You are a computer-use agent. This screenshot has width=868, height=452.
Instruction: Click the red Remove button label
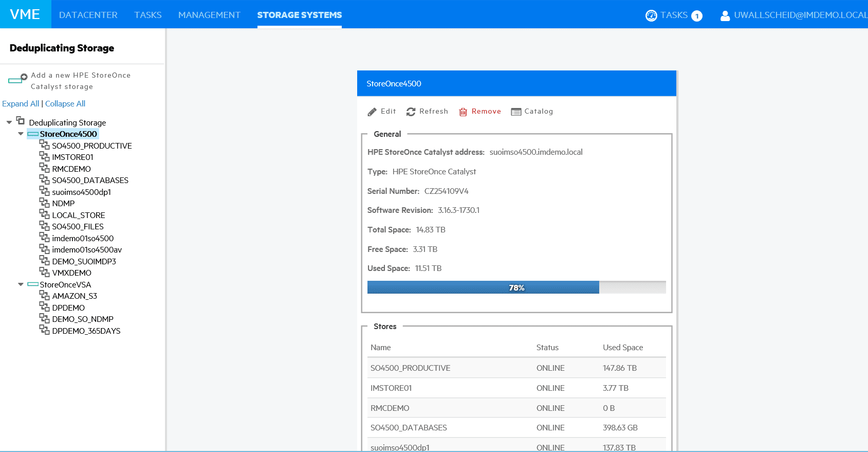tap(486, 111)
